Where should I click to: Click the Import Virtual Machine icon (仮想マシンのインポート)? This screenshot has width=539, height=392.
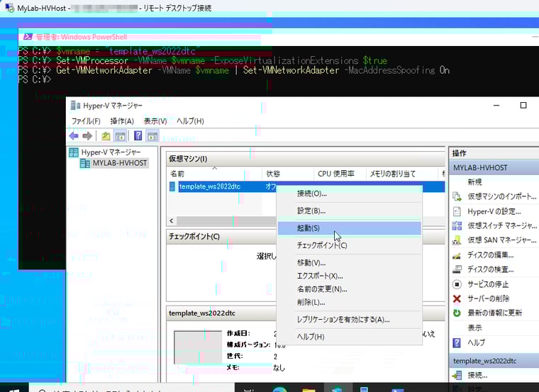pos(457,196)
